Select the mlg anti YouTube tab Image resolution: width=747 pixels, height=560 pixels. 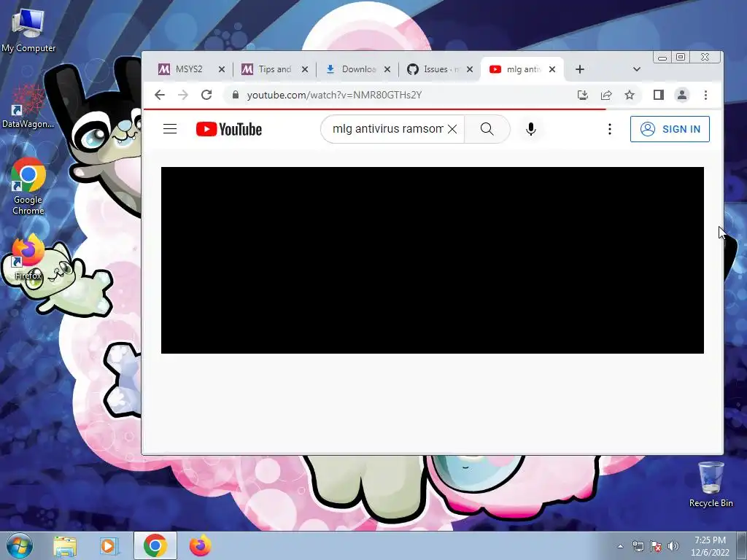(x=522, y=69)
